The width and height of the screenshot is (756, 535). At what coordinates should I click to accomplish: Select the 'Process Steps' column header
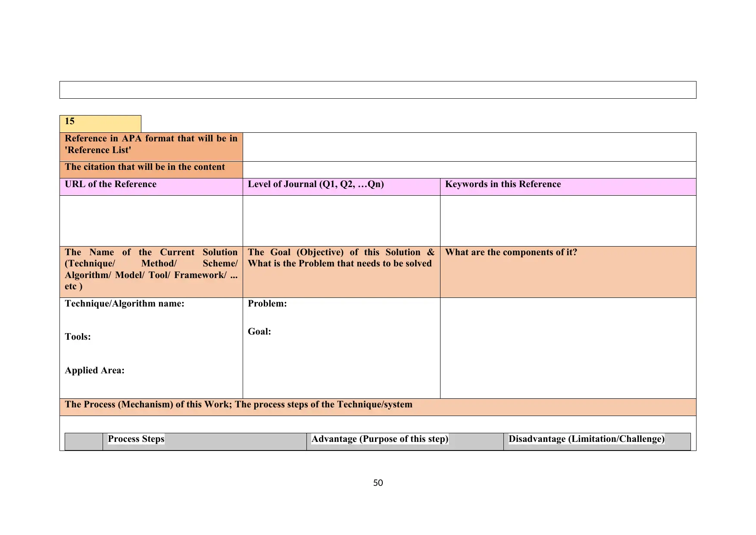click(x=205, y=441)
